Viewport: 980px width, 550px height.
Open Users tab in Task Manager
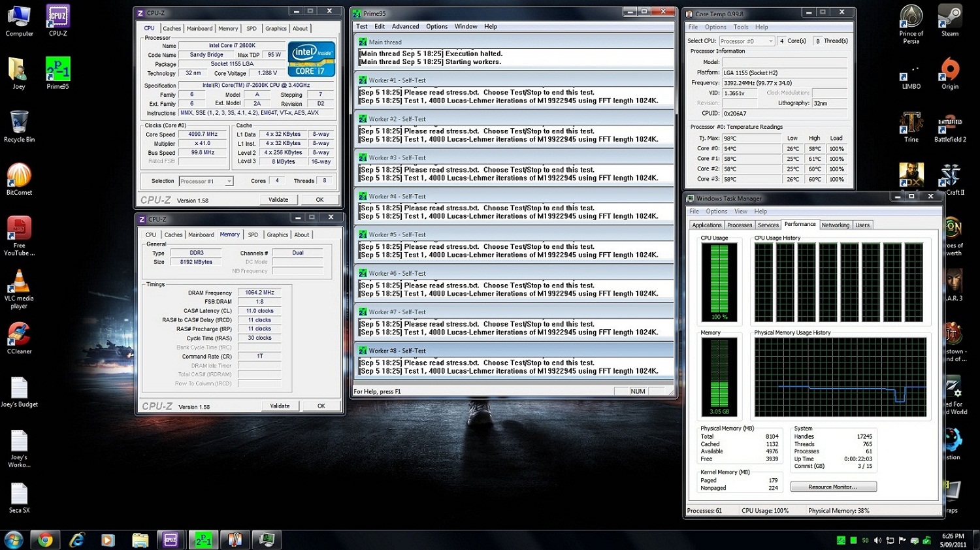pyautogui.click(x=862, y=225)
